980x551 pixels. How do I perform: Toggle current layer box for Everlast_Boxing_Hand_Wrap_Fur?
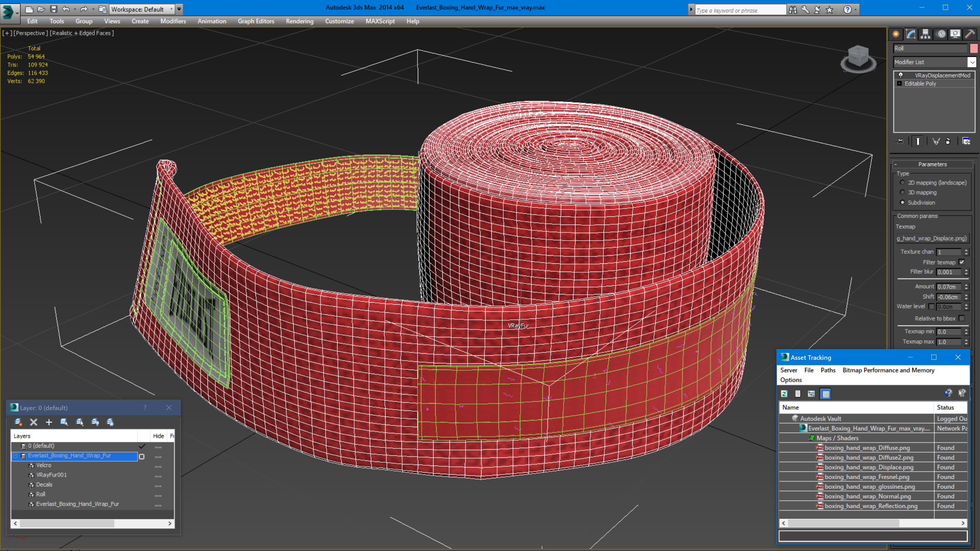pos(142,456)
